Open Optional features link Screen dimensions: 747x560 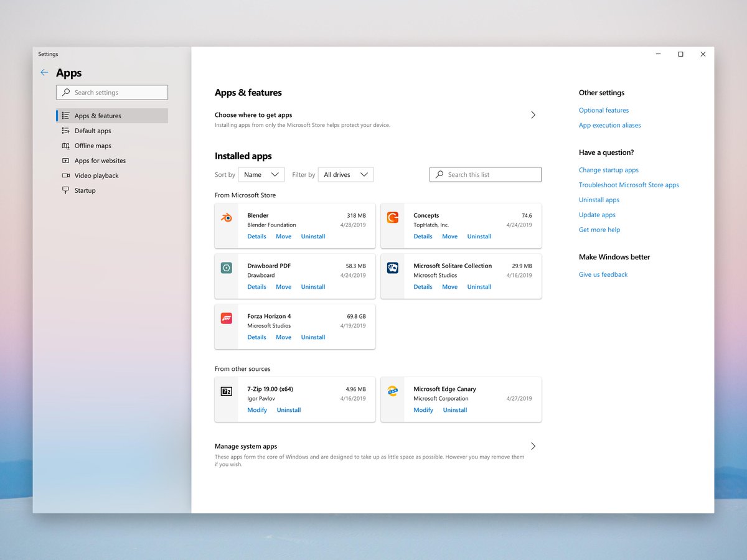(604, 110)
